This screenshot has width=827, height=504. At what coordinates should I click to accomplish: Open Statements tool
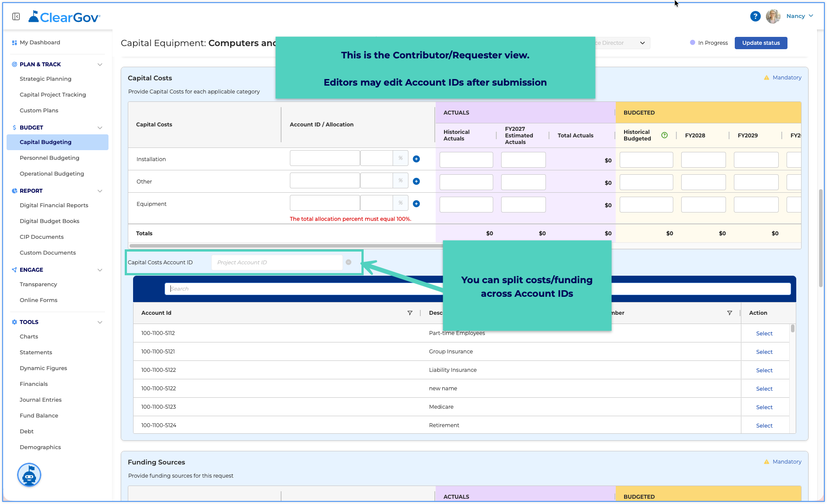click(36, 353)
